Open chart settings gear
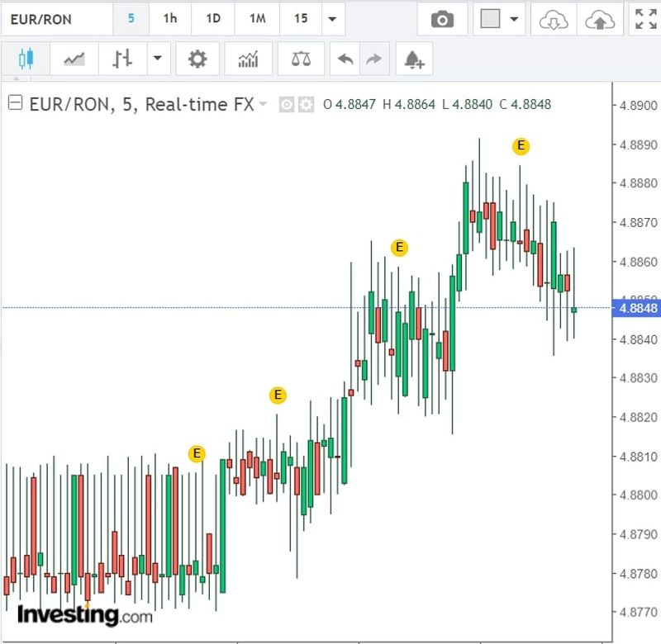Screen dimensions: 661x644 coord(197,59)
